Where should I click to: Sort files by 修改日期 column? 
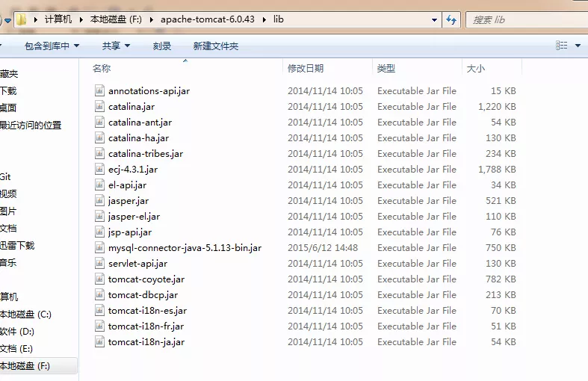click(306, 69)
